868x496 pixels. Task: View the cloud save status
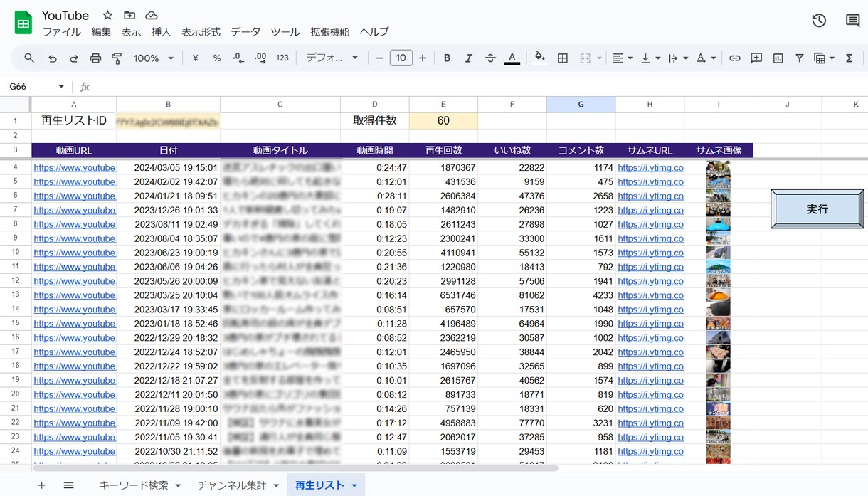point(151,15)
